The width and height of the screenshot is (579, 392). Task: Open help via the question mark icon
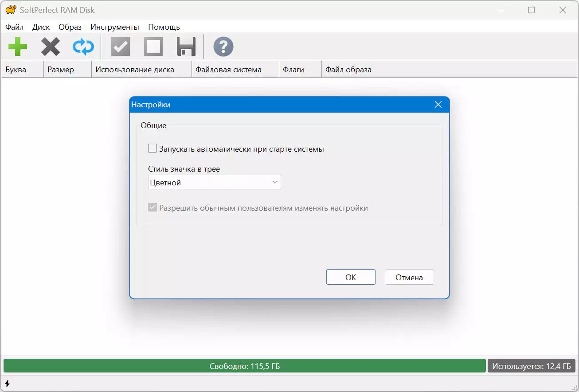[x=223, y=47]
